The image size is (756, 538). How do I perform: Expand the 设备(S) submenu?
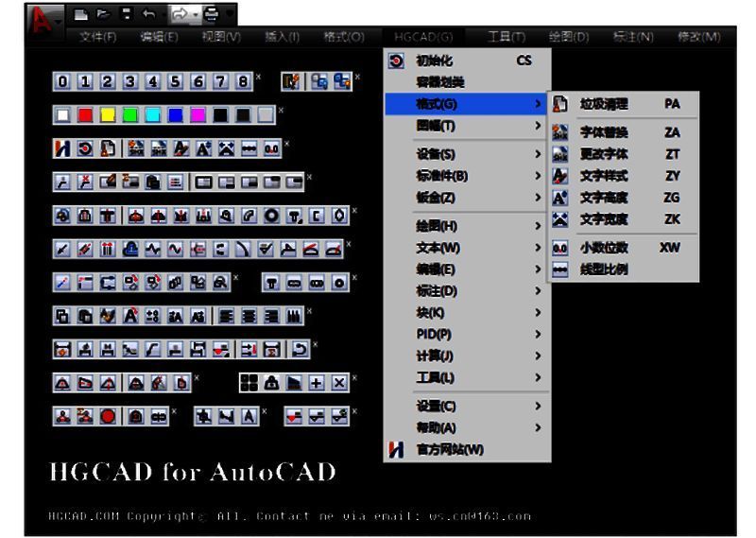point(467,154)
